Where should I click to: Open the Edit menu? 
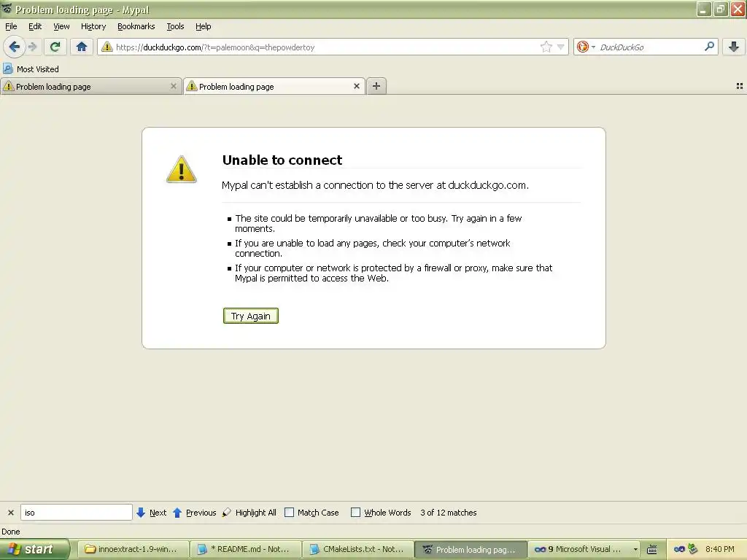click(x=35, y=27)
